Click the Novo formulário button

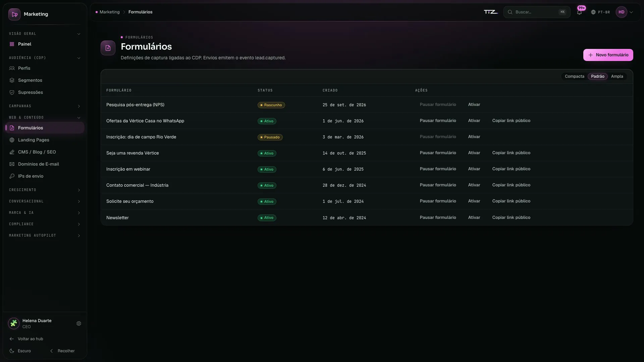pos(608,55)
